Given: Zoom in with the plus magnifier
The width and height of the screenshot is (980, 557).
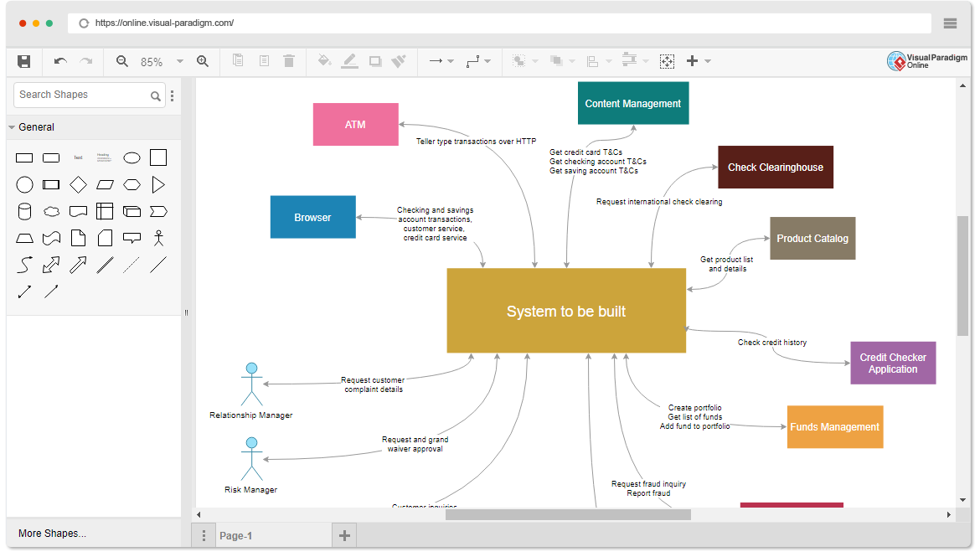Looking at the screenshot, I should pos(203,61).
